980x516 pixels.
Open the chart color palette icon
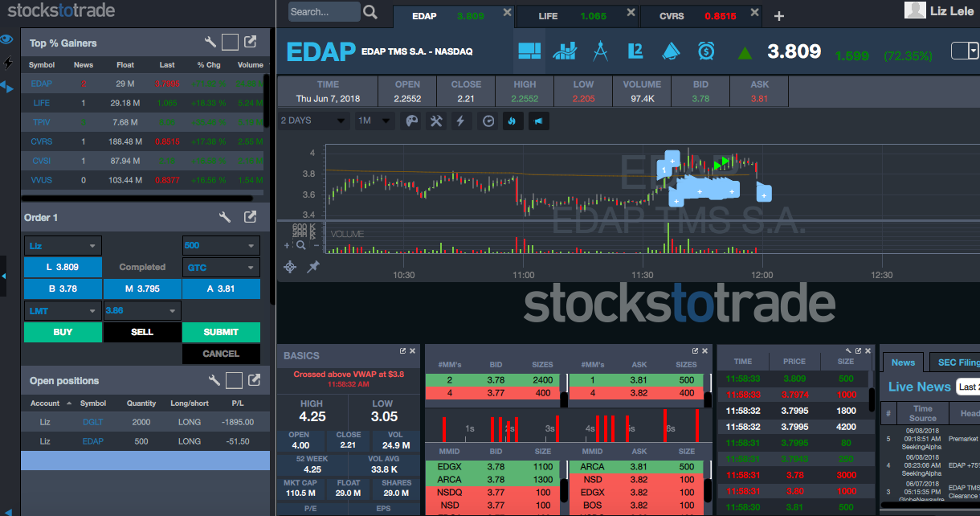coord(411,121)
